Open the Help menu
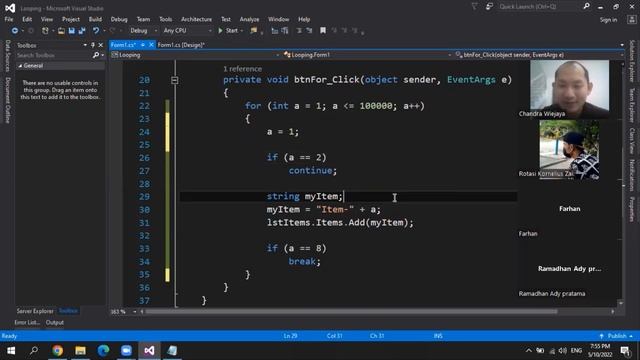Image resolution: width=640 pixels, height=360 pixels. click(x=304, y=19)
